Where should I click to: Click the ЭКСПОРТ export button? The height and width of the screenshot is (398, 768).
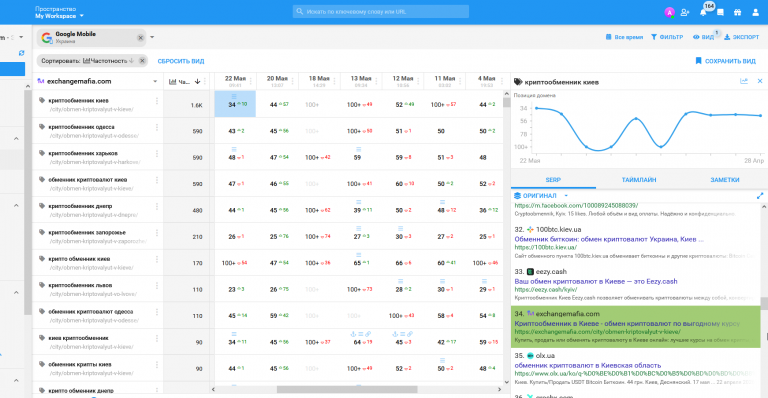pos(742,37)
